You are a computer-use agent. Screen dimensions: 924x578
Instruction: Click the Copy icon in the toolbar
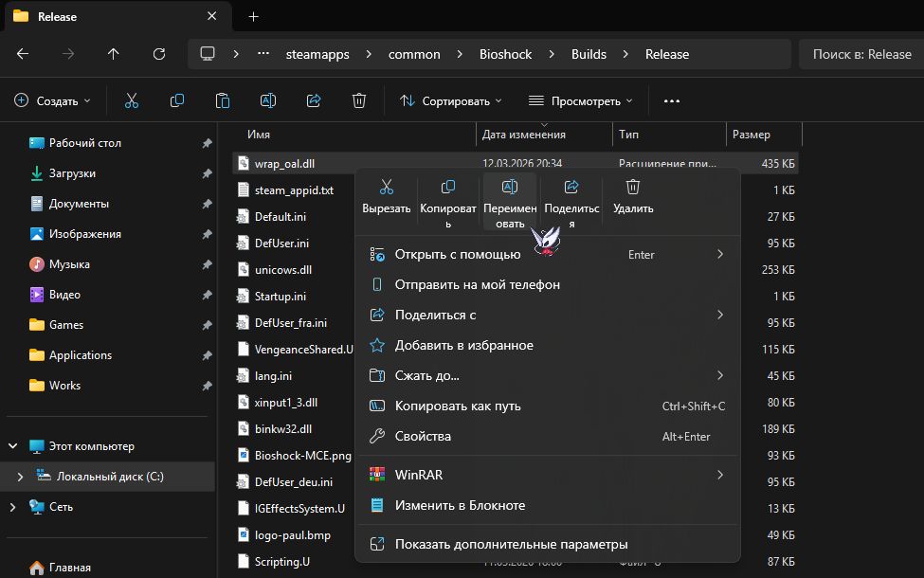pos(177,100)
